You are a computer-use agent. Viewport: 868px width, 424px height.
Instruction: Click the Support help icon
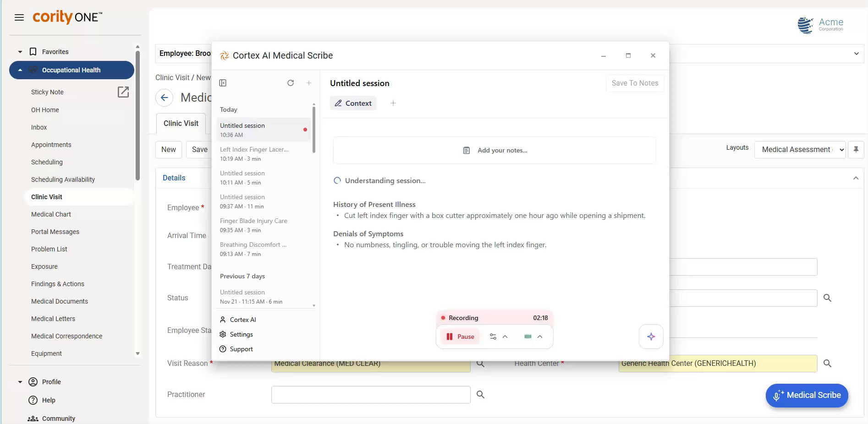pos(223,349)
